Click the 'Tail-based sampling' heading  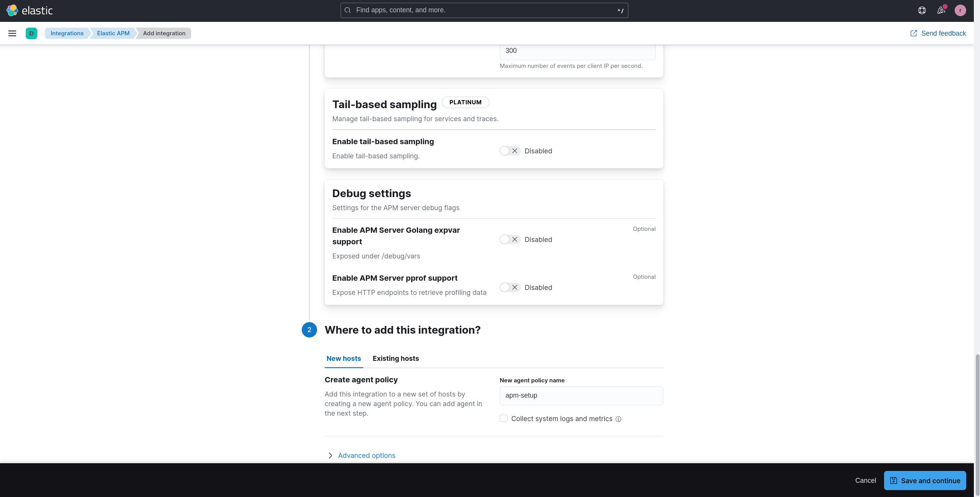click(x=384, y=105)
